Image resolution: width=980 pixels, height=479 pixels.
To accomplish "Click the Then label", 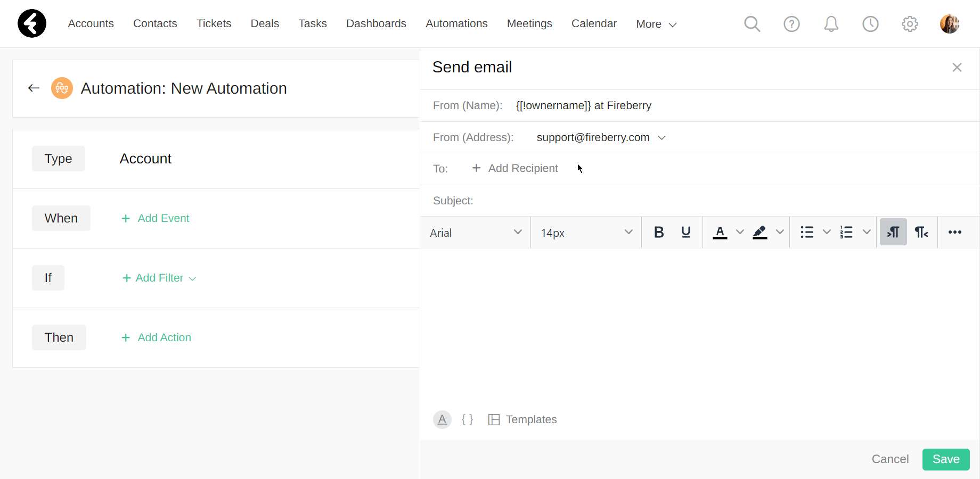I will pyautogui.click(x=59, y=337).
